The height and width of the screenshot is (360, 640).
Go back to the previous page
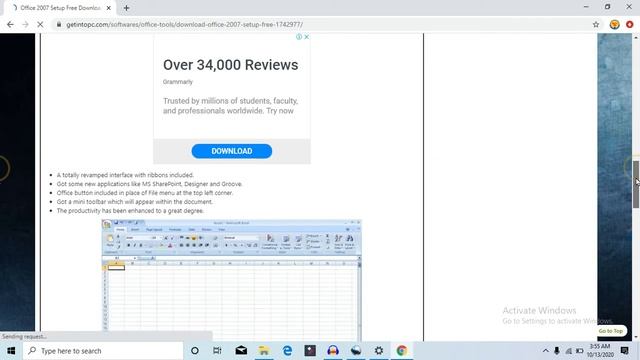[x=10, y=24]
